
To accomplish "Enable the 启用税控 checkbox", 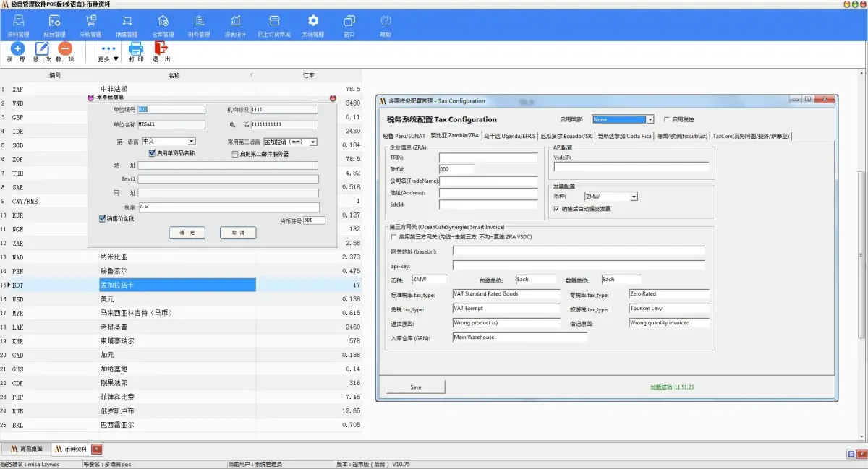I will tap(666, 119).
